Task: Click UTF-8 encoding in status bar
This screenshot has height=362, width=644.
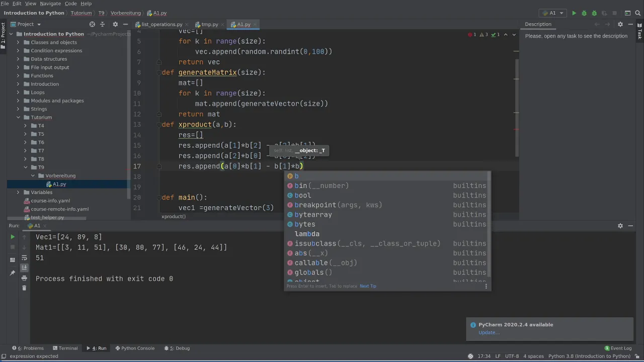Action: coord(512,356)
